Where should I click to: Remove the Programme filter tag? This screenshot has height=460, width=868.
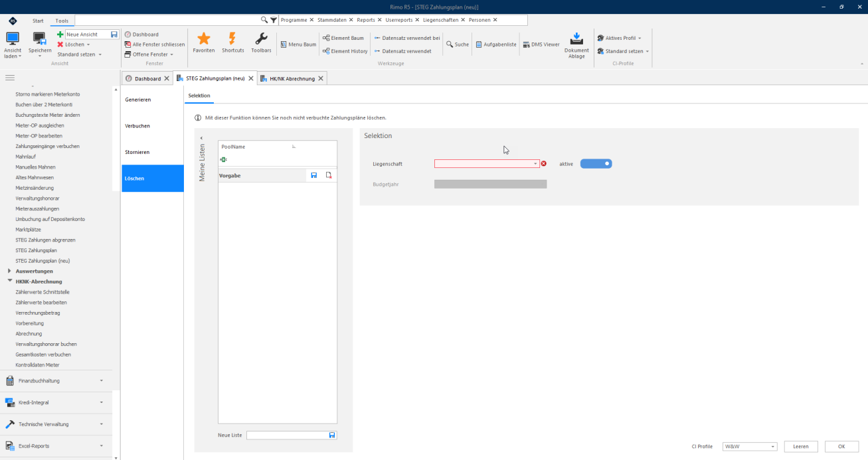point(311,20)
